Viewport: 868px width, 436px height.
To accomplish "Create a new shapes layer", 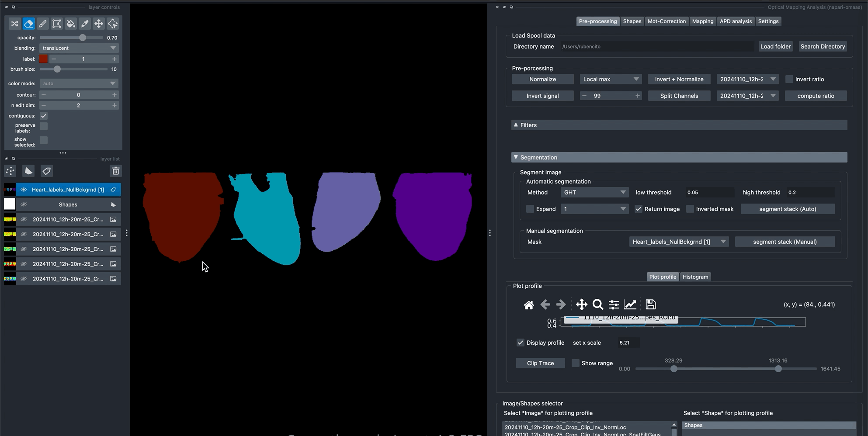I will tap(28, 171).
